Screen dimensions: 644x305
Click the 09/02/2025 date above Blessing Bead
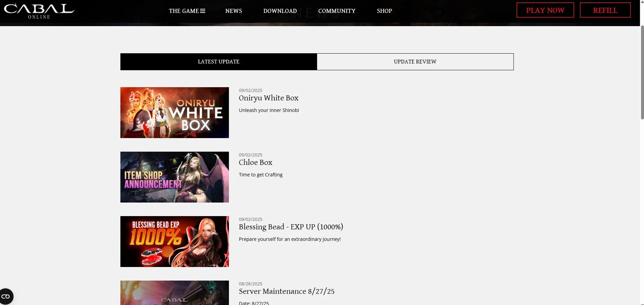251,219
